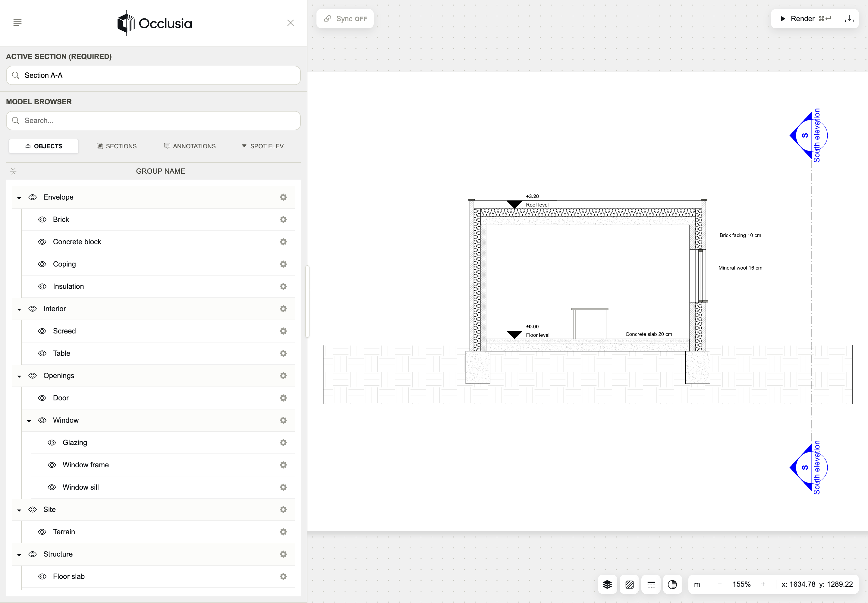Image resolution: width=868 pixels, height=603 pixels.
Task: Collapse the Envelope group
Action: click(19, 197)
